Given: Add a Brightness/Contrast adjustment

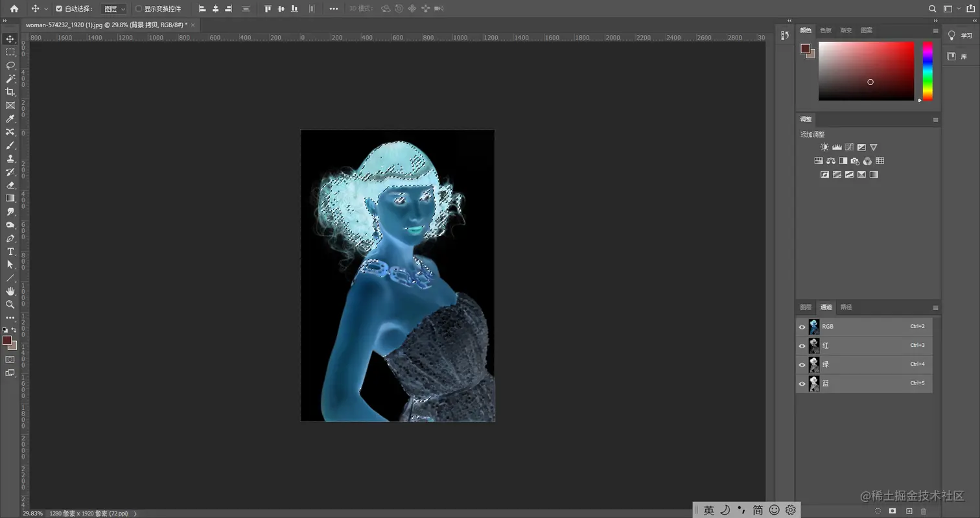Looking at the screenshot, I should [824, 147].
